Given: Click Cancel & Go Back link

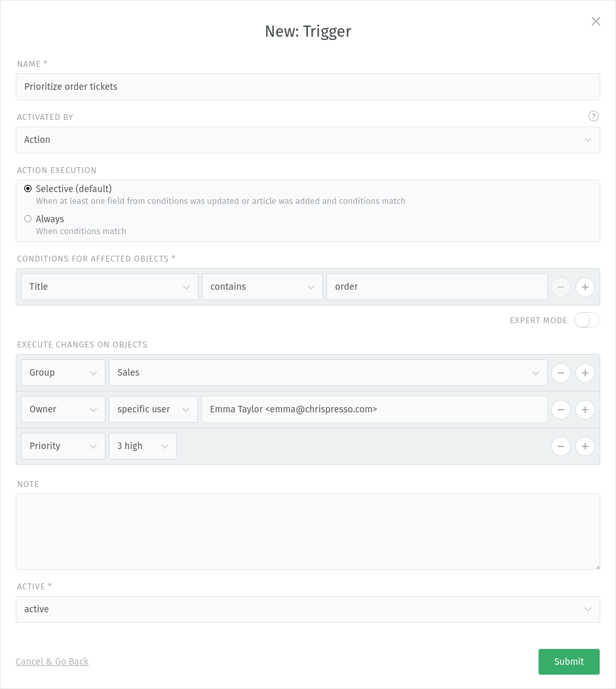Looking at the screenshot, I should 52,661.
